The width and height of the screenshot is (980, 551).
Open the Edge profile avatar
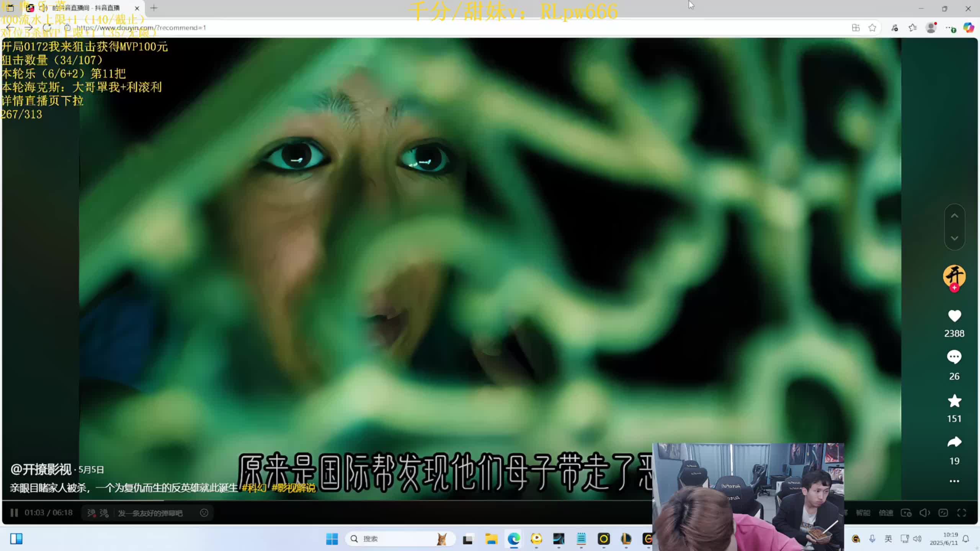(931, 28)
